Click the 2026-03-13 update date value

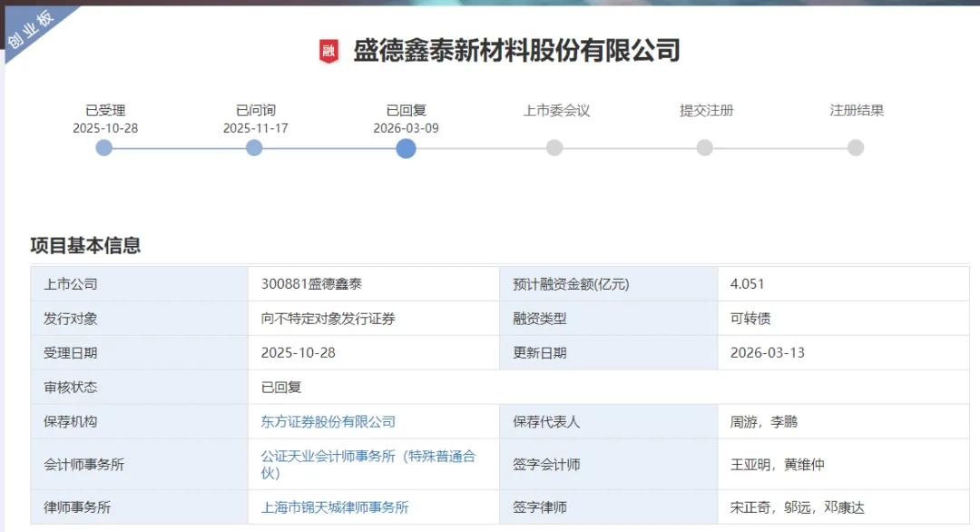tap(768, 352)
